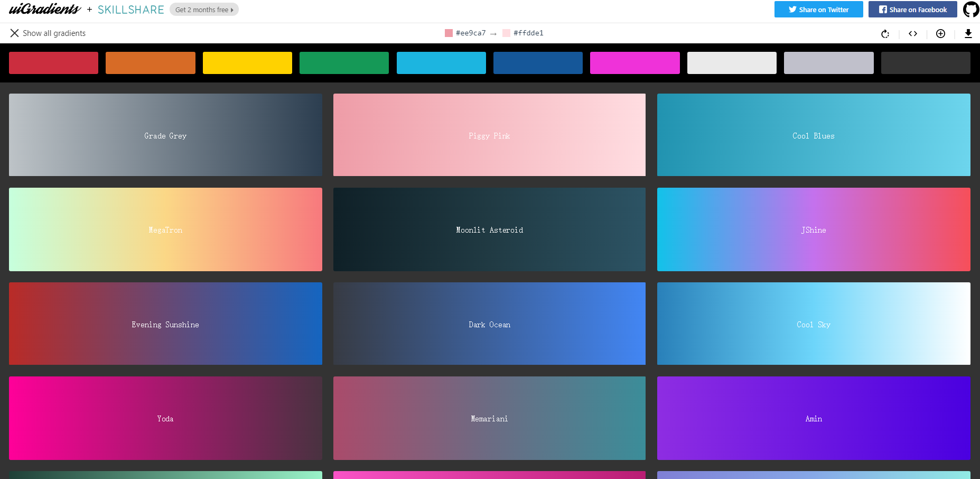This screenshot has height=479, width=980.
Task: Download the gradient as image
Action: coord(968,34)
